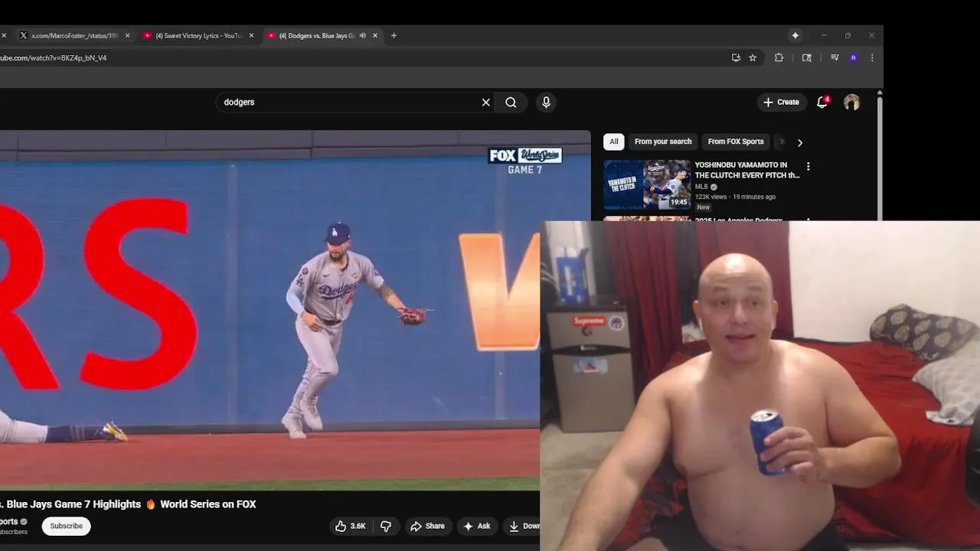Click the 123K views text

(x=710, y=197)
